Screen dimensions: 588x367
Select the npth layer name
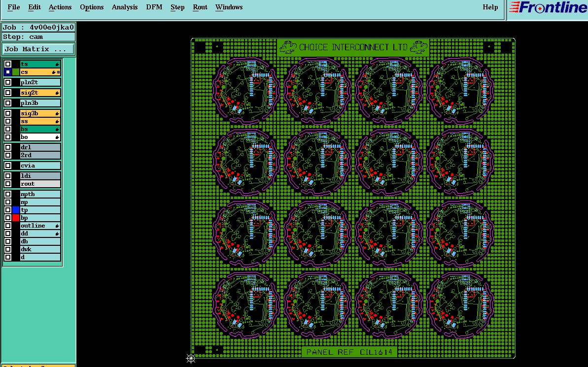[x=40, y=194]
